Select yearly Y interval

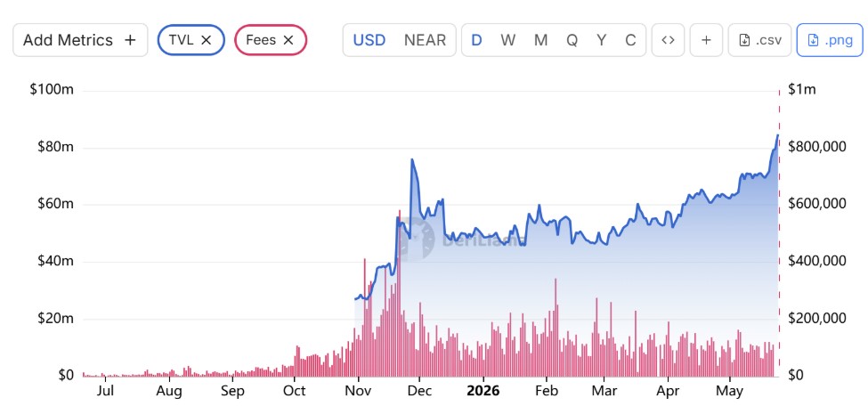pyautogui.click(x=601, y=40)
